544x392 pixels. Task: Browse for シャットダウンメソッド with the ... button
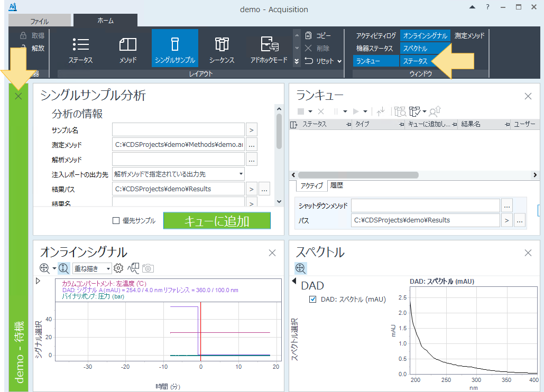507,206
